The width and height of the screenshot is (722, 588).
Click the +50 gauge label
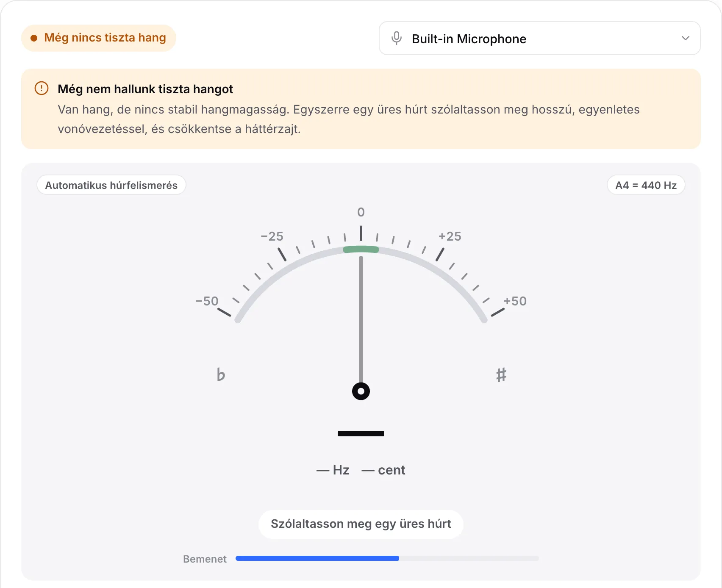click(x=515, y=301)
